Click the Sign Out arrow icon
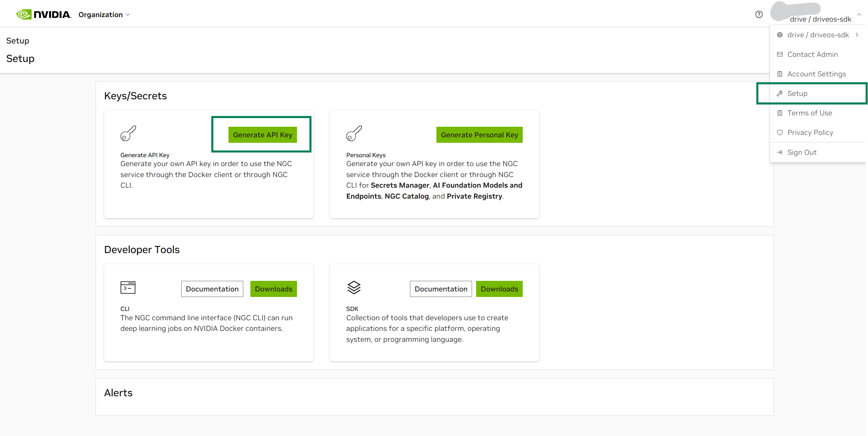The height and width of the screenshot is (436, 868). pos(780,152)
